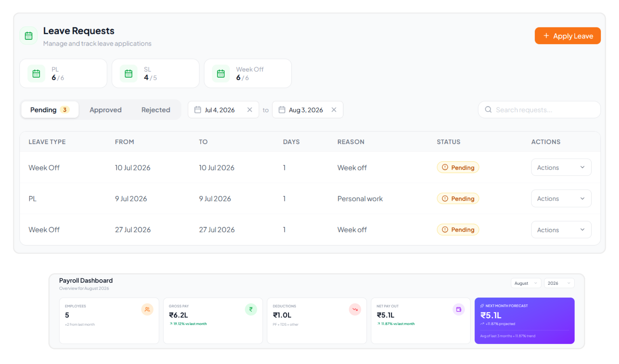Click the Apply Leave button
Screen dimensions: 619x364
click(567, 36)
